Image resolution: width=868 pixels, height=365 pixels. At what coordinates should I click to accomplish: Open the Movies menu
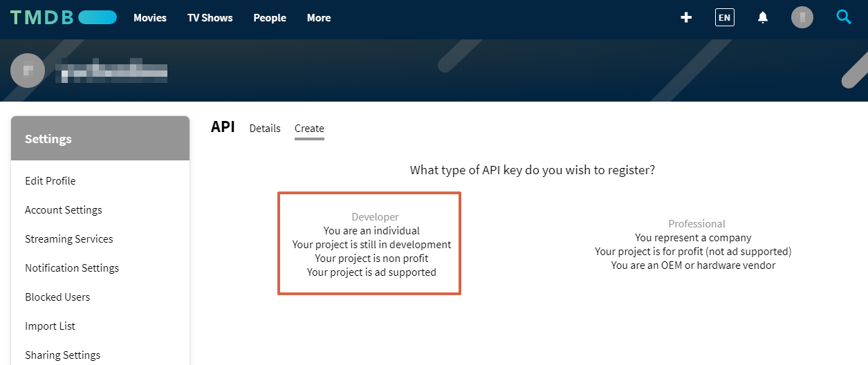coord(150,18)
